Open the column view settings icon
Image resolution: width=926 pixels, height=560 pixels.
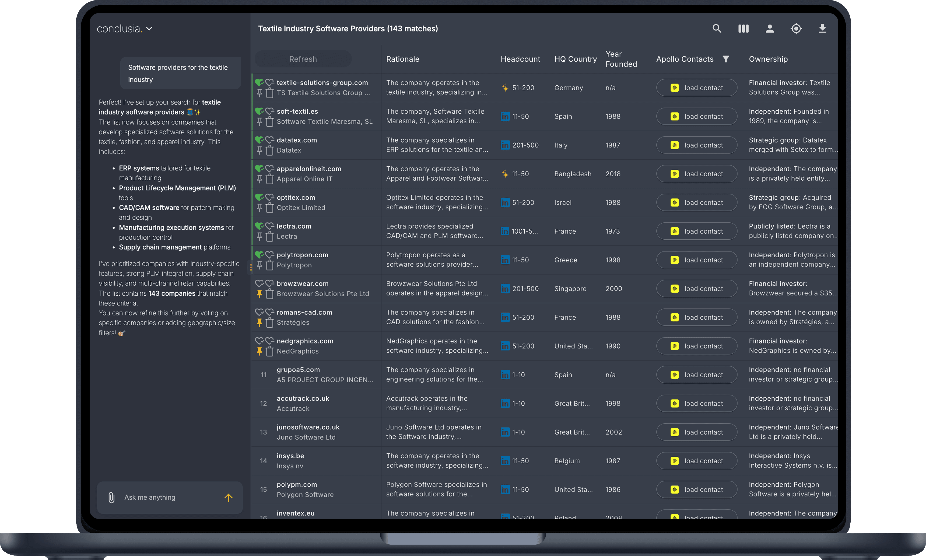pos(743,28)
